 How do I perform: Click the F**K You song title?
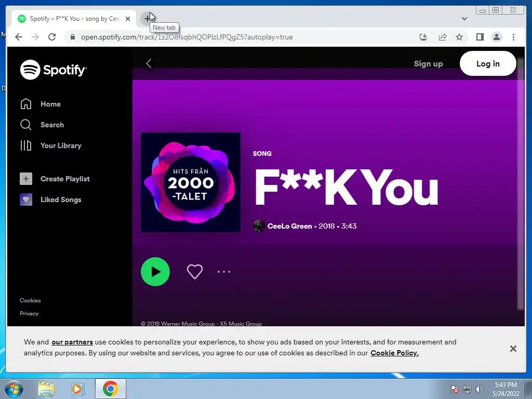pyautogui.click(x=347, y=187)
